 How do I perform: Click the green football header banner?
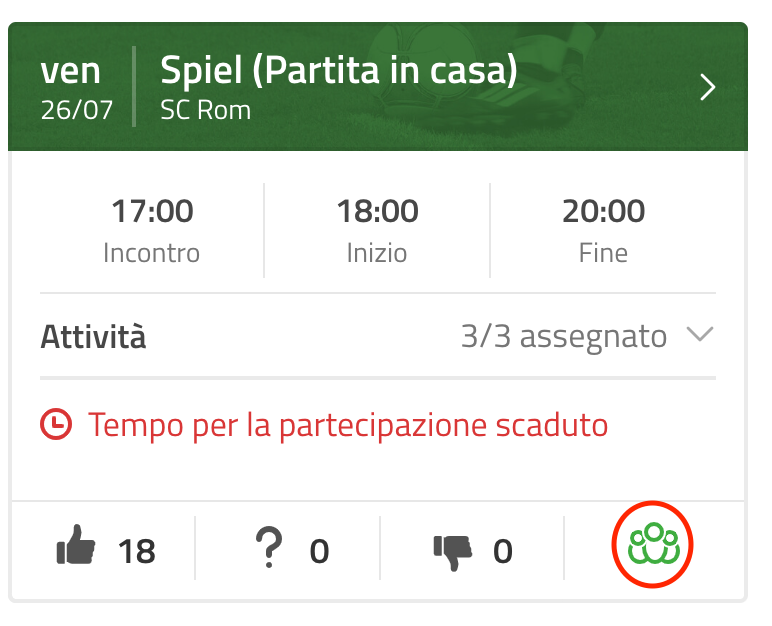click(x=378, y=87)
